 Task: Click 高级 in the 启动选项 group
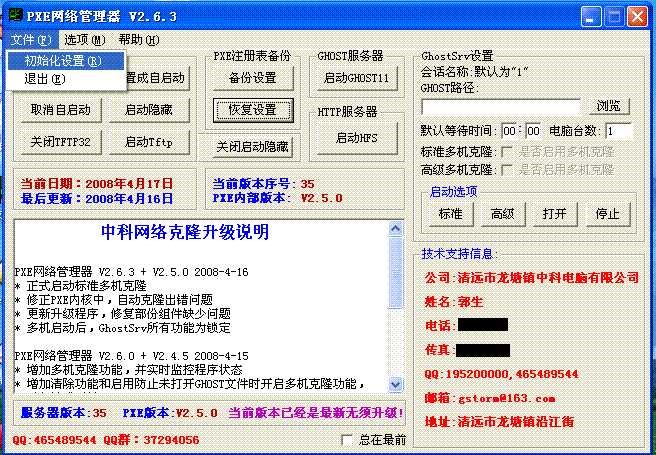[x=502, y=214]
